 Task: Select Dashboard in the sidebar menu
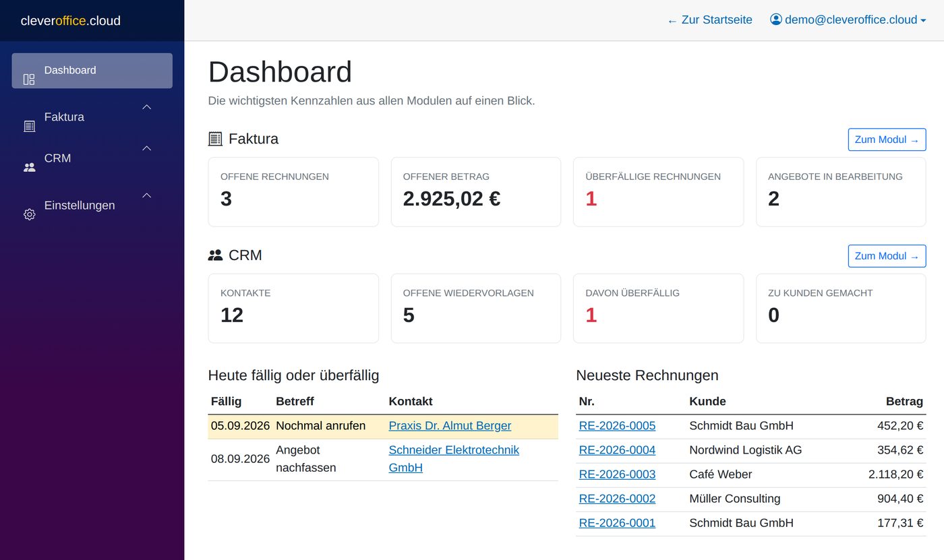[92, 71]
